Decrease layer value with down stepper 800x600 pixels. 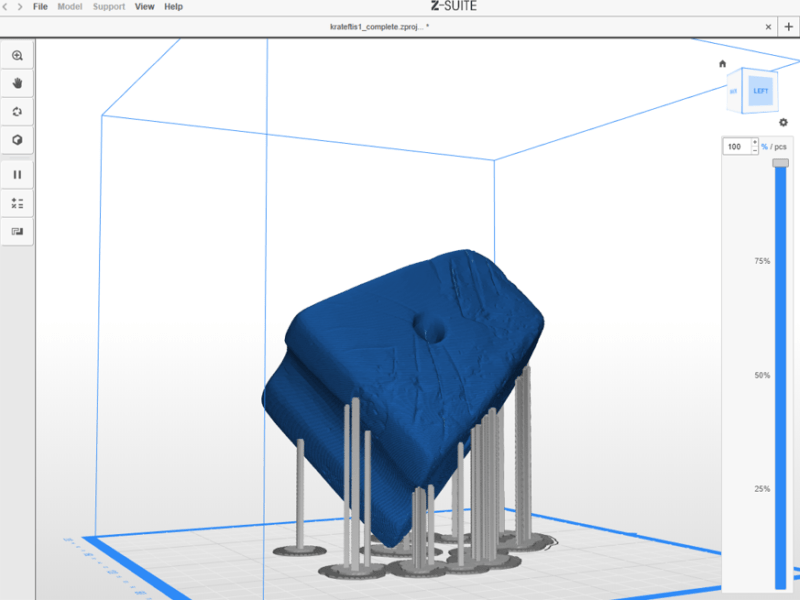(755, 151)
